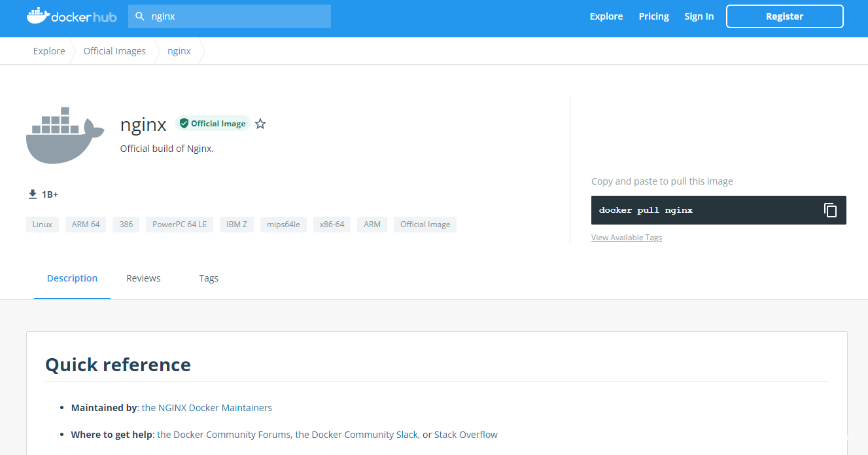Click the nginx title heading
The width and height of the screenshot is (868, 455).
click(143, 124)
